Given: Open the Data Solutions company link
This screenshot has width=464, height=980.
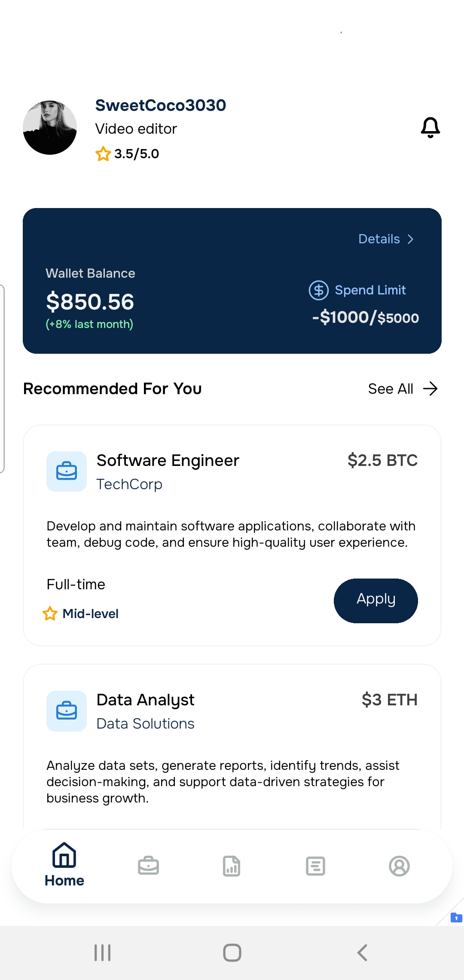Looking at the screenshot, I should [x=145, y=724].
